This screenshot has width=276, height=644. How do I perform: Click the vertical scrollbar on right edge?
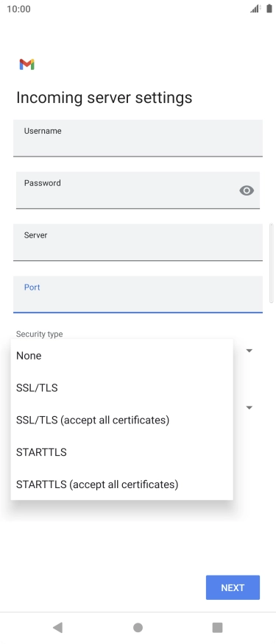271,263
